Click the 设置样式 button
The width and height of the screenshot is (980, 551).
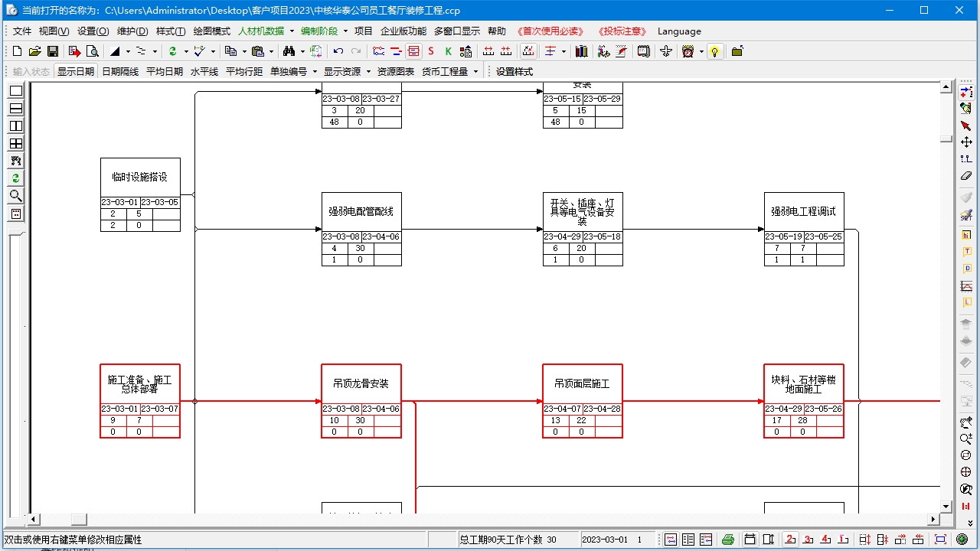point(514,71)
